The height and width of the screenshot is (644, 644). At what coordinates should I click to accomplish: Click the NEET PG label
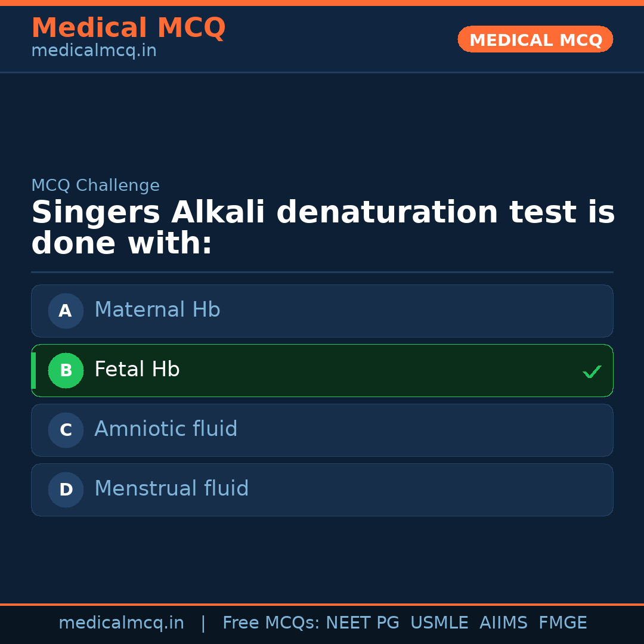coord(362,622)
